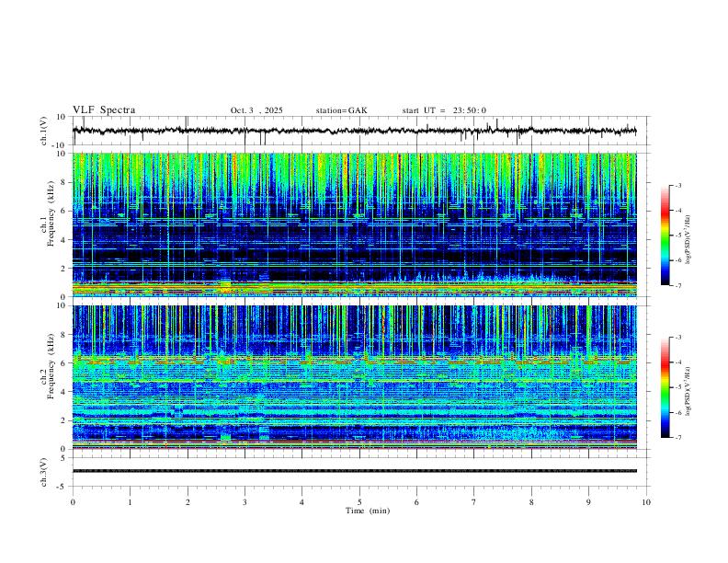Image resolution: width=728 pixels, height=563 pixels.
Task: Click the ch.1 colorbar log(PSD) label
Action: pyautogui.click(x=688, y=239)
